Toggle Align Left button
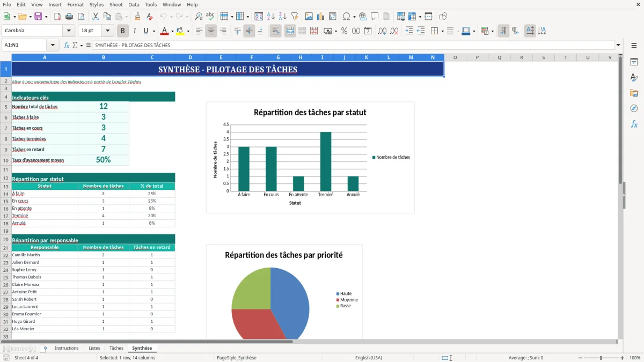This screenshot has height=362, width=644. coord(199,31)
